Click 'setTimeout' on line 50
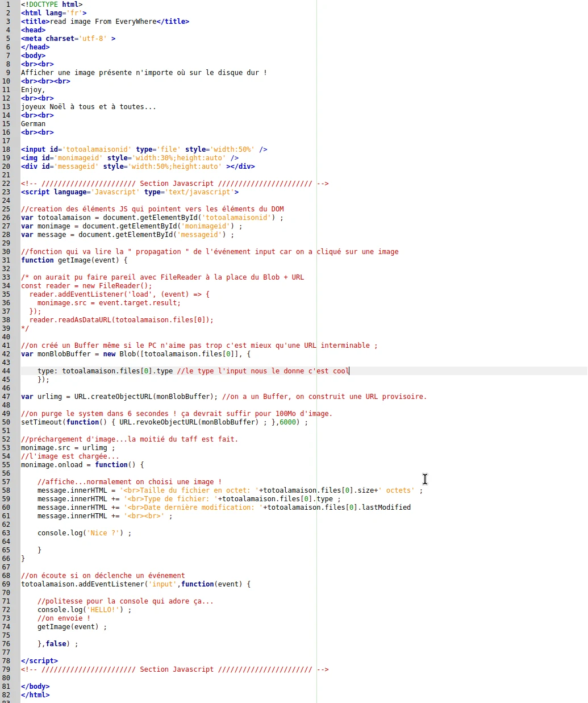The width and height of the screenshot is (588, 703). [x=41, y=422]
